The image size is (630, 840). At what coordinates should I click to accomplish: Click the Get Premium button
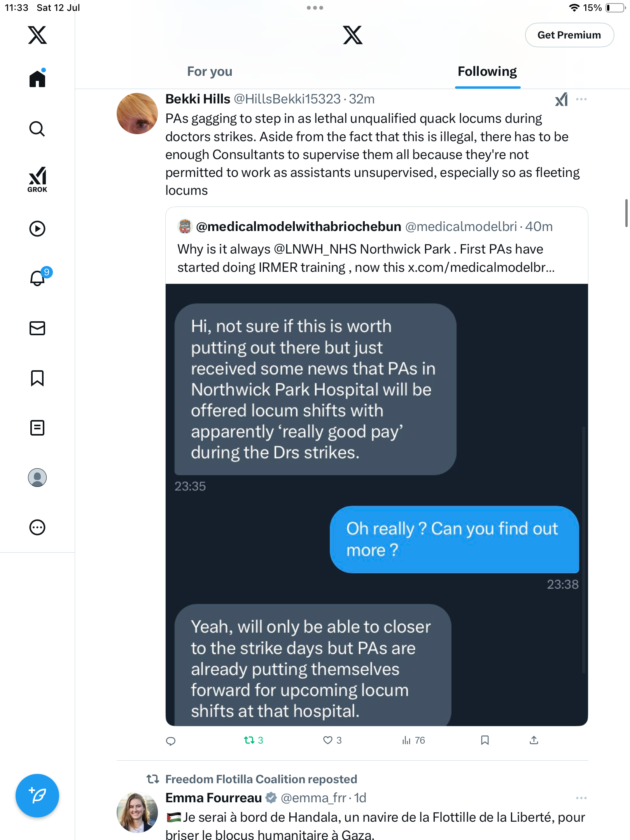[569, 35]
